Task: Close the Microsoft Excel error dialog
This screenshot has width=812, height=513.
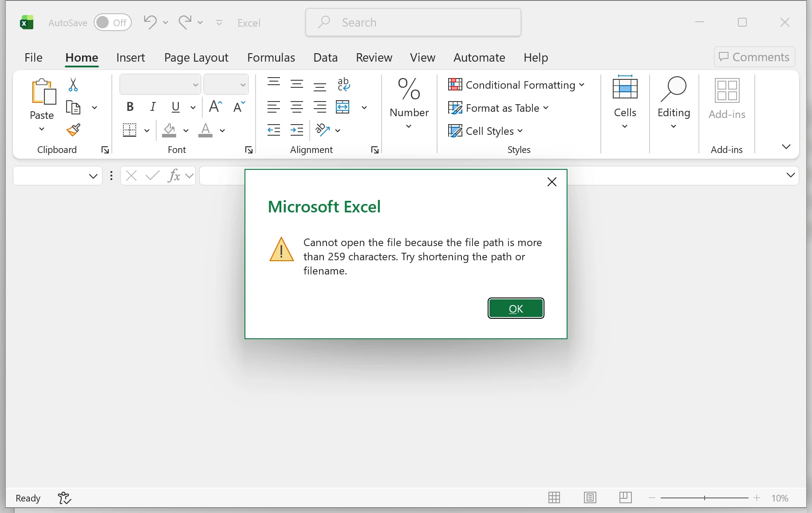Action: (x=552, y=182)
